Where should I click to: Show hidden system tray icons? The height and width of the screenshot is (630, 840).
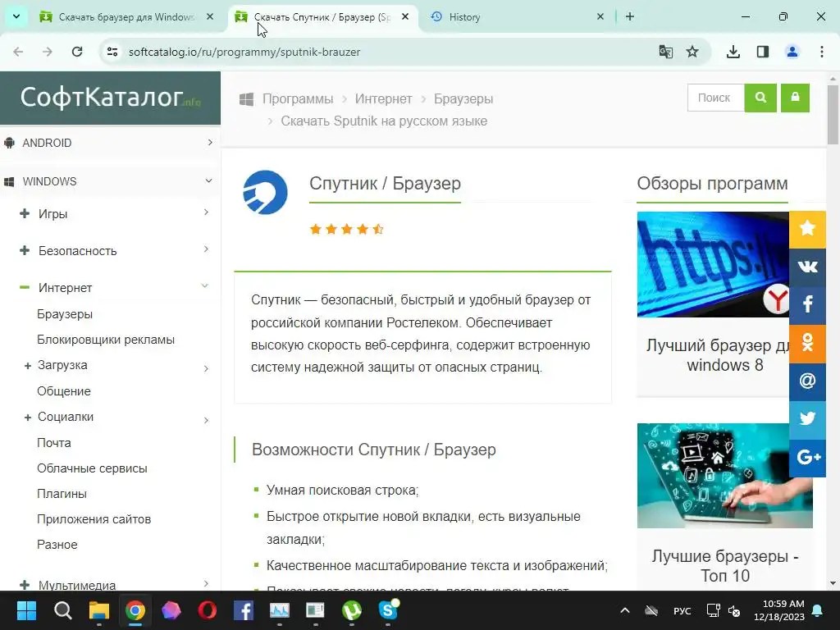click(x=624, y=610)
